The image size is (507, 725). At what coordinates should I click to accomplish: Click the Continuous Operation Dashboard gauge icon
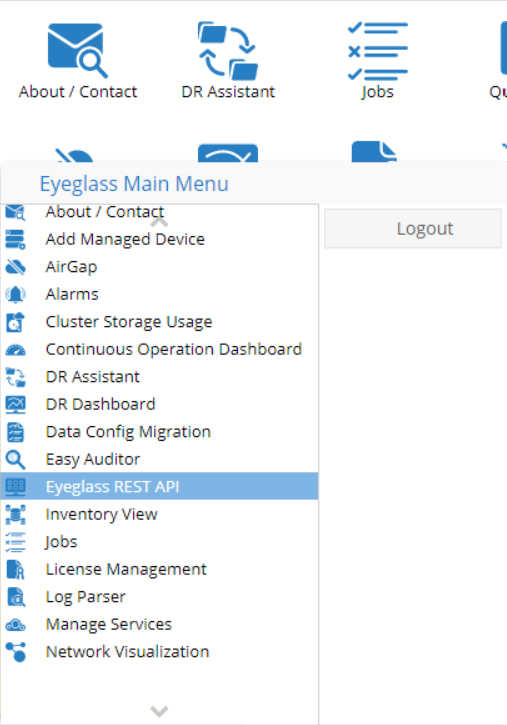coord(15,350)
